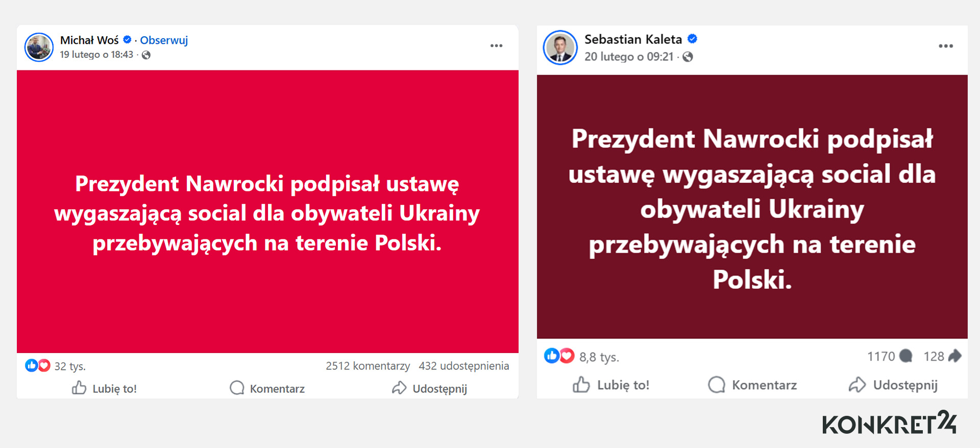The height and width of the screenshot is (448, 980).
Task: Click 'Komentarz' under Kaleta's post
Action: pyautogui.click(x=753, y=385)
